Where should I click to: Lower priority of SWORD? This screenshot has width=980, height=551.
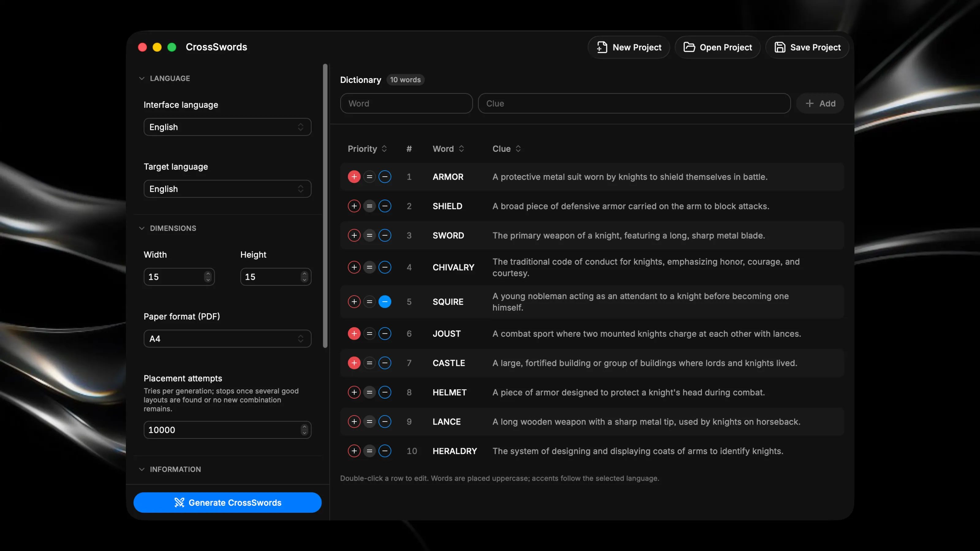[385, 235]
